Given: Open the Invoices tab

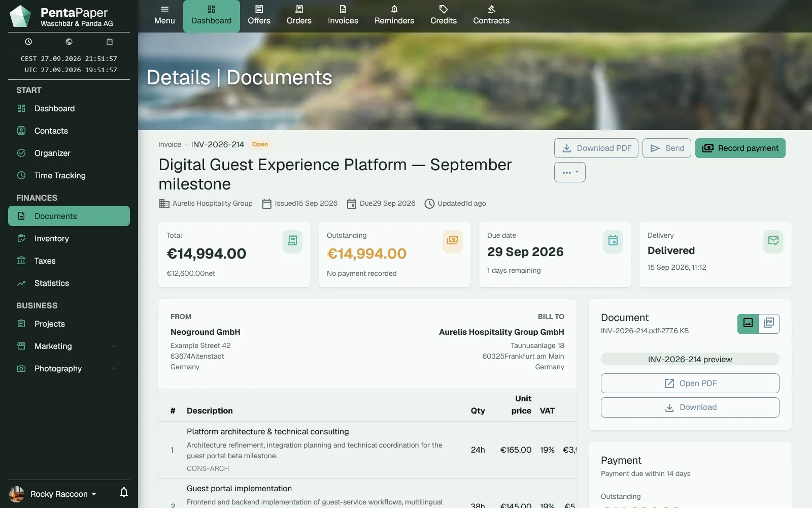Looking at the screenshot, I should point(343,16).
